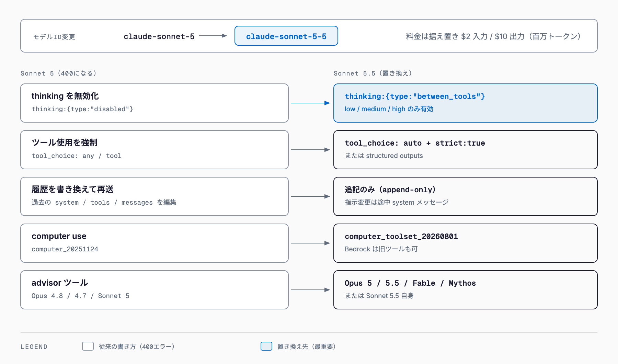Click the 'Opus 4.8 / 4.7 / Sonnet 5' text
Viewport: 618px width, 364px height.
coord(80,296)
